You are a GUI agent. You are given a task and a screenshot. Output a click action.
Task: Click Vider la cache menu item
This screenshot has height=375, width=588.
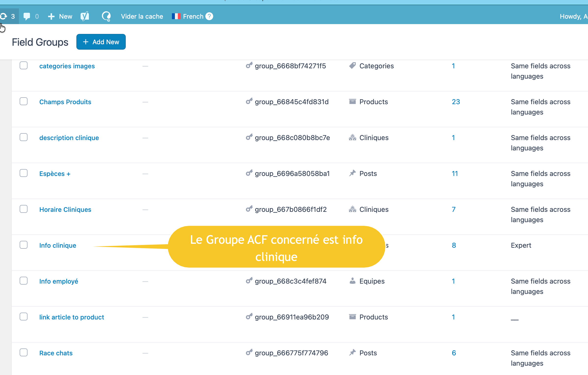coord(142,16)
